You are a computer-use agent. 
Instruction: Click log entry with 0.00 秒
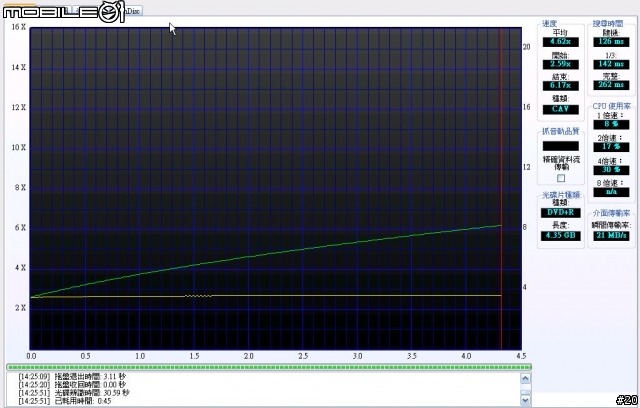72,385
